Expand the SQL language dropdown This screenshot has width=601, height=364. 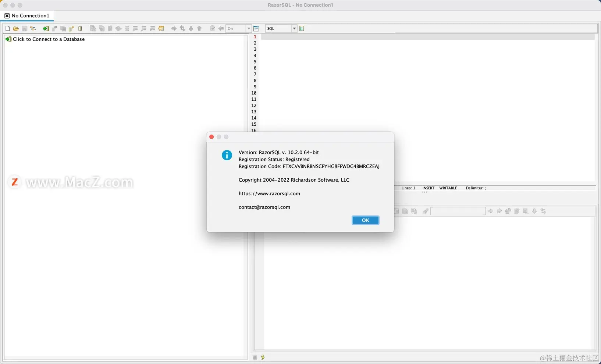[x=294, y=28]
